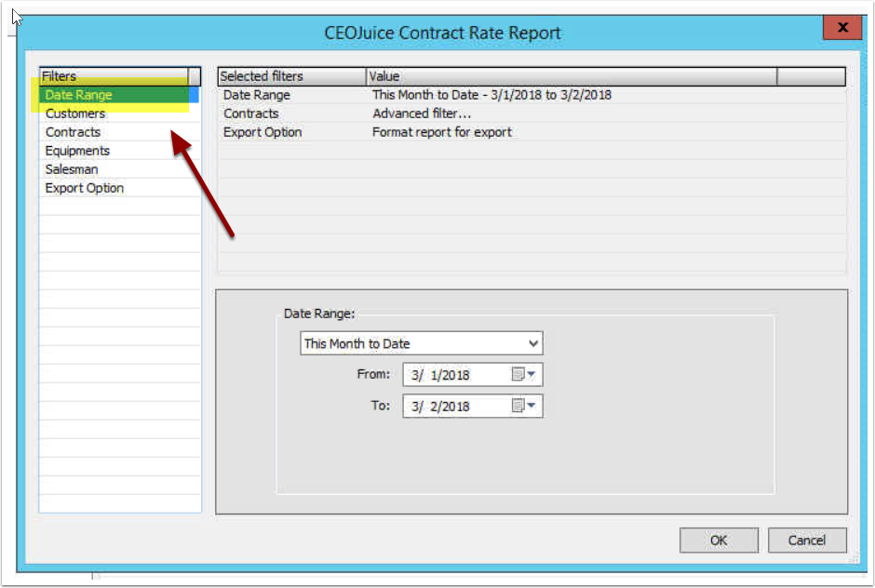This screenshot has width=875, height=588.
Task: Select the Salesman filter
Action: 119,169
